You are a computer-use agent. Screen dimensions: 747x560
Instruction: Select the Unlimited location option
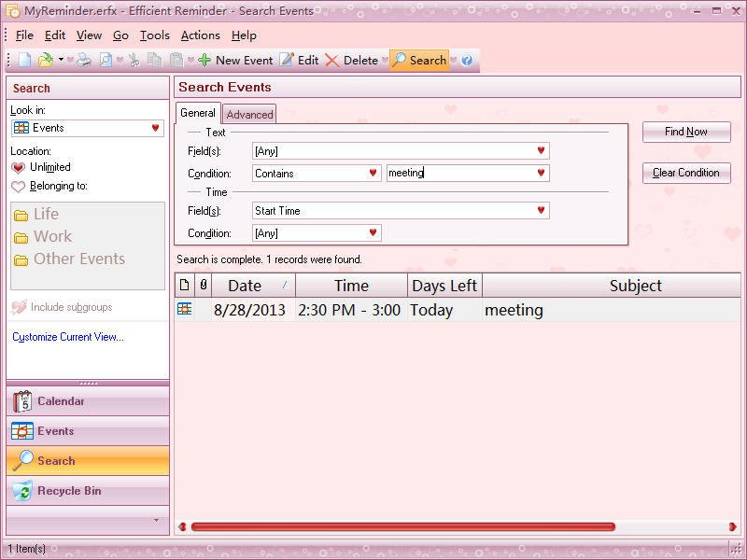18,167
